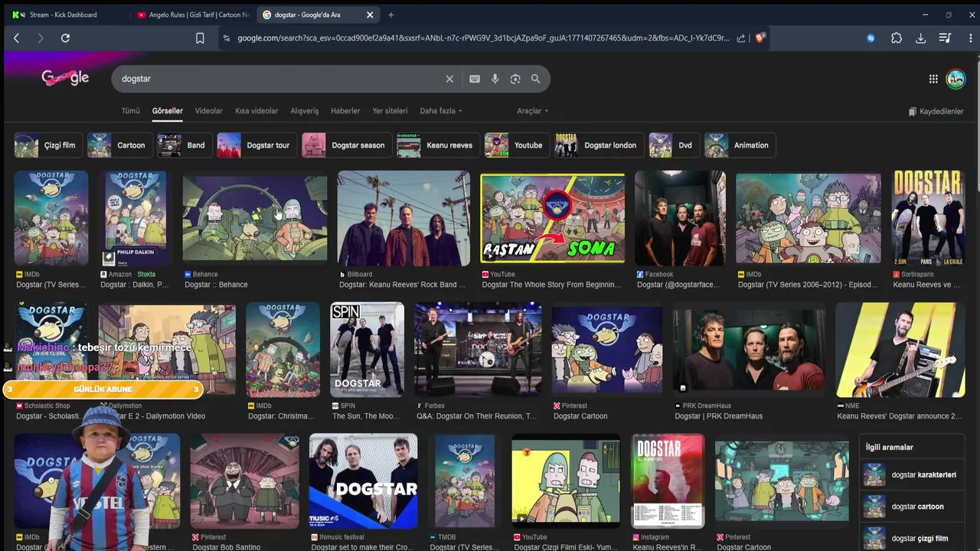The height and width of the screenshot is (551, 980).
Task: Bookmark this page with the bookmark icon
Action: click(200, 38)
